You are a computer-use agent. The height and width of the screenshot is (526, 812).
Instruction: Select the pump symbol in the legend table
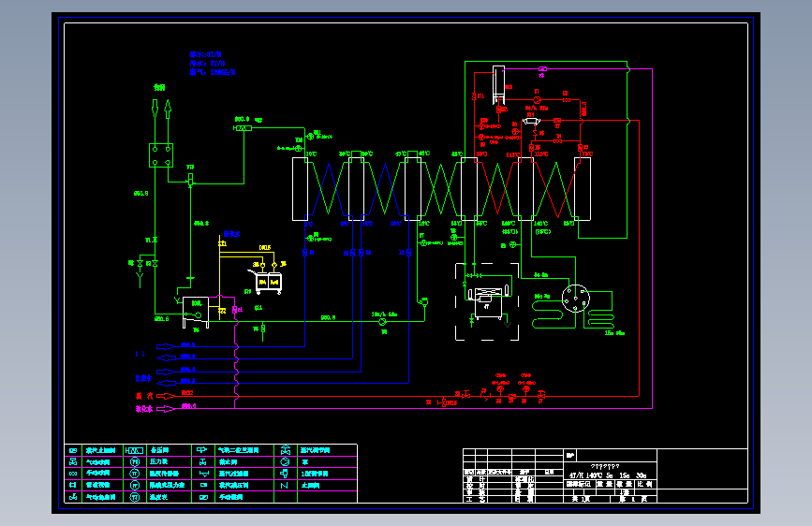point(285,461)
